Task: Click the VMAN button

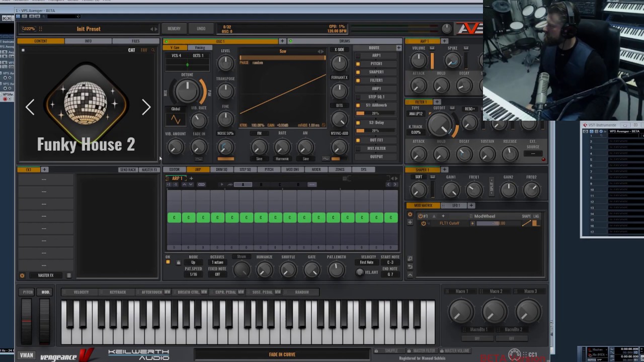Action: tap(27, 355)
